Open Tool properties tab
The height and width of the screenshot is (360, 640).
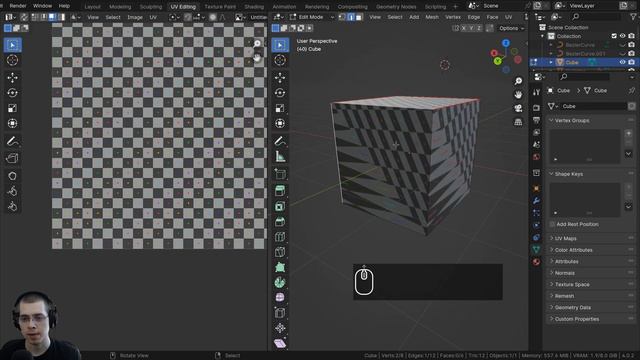tap(536, 92)
